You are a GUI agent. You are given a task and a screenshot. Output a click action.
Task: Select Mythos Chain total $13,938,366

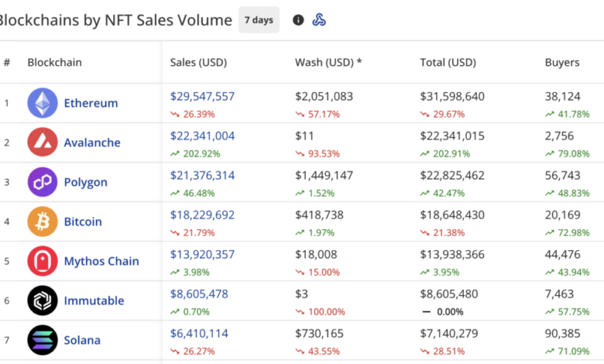452,255
